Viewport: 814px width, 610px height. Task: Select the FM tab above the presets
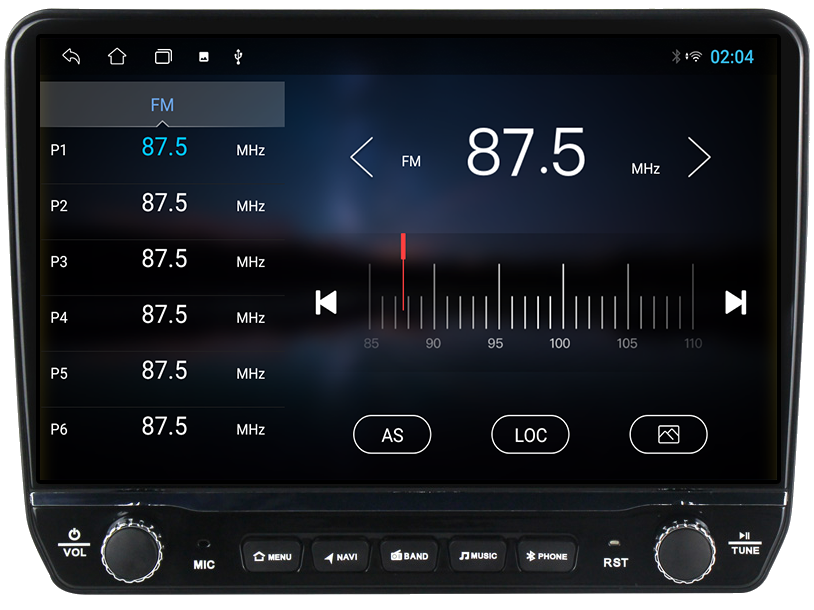tap(163, 104)
